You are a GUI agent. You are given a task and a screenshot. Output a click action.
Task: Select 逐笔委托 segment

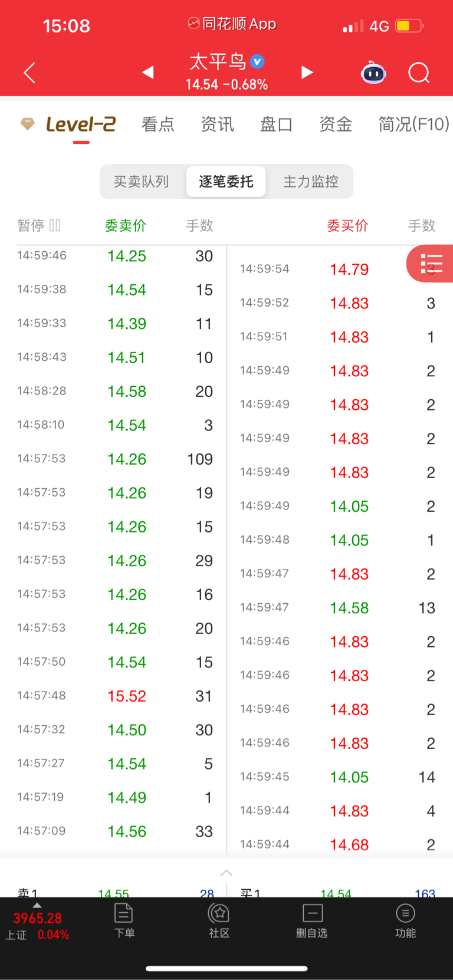pos(226,182)
